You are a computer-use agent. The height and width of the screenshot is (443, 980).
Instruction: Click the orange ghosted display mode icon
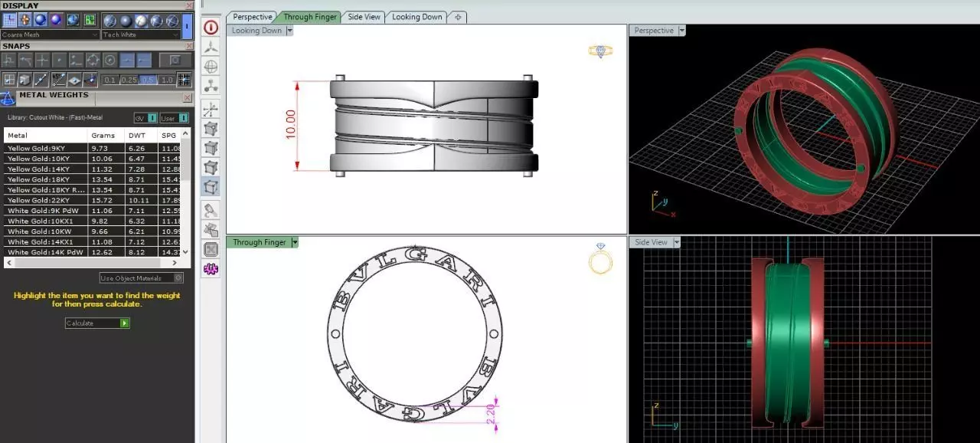tap(24, 20)
